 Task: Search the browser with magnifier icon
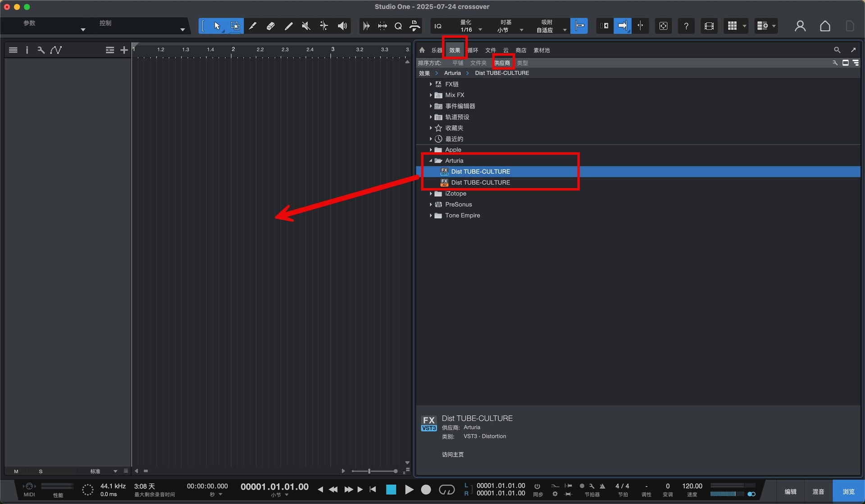837,50
